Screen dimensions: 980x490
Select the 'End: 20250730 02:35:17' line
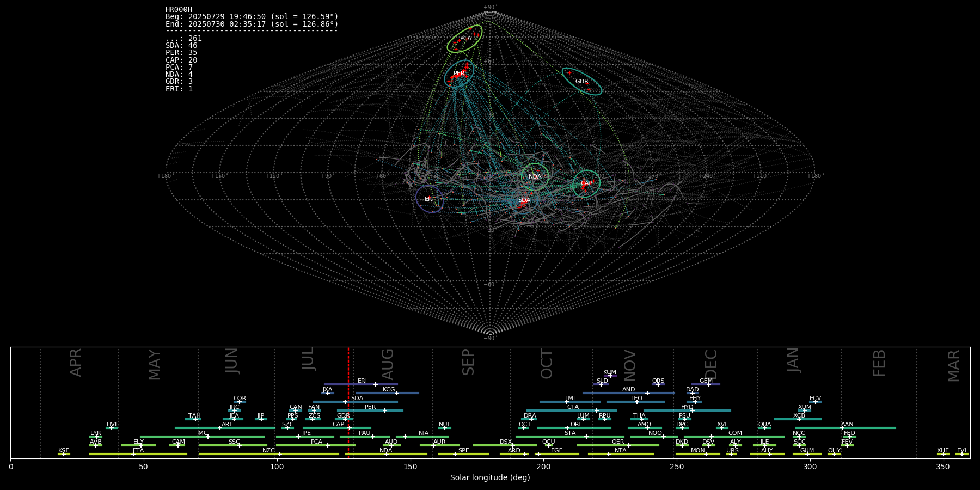click(x=252, y=24)
